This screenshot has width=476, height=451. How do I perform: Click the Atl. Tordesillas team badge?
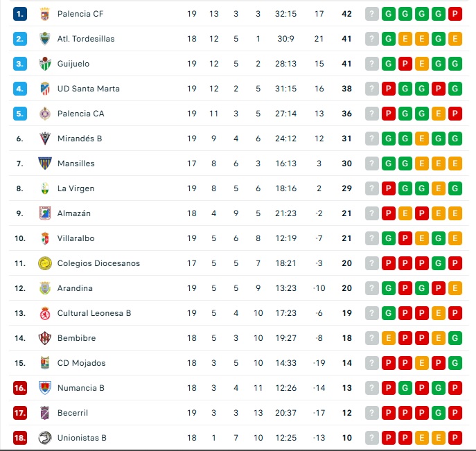45,39
